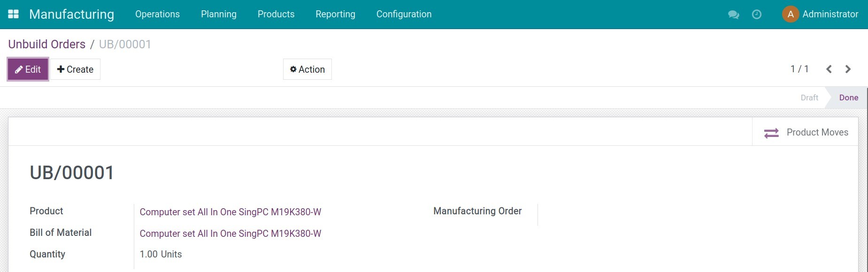
Task: Switch to the Reporting menu
Action: [335, 14]
